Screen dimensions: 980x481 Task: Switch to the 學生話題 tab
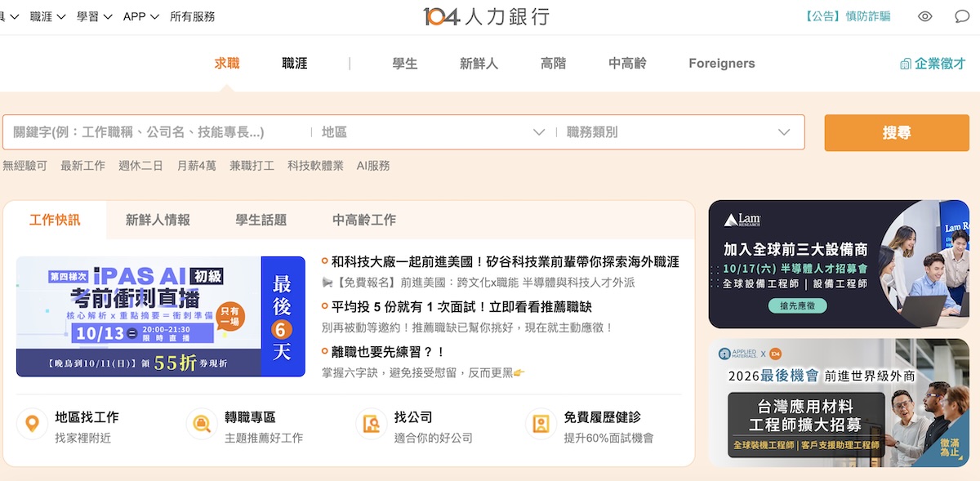(261, 220)
